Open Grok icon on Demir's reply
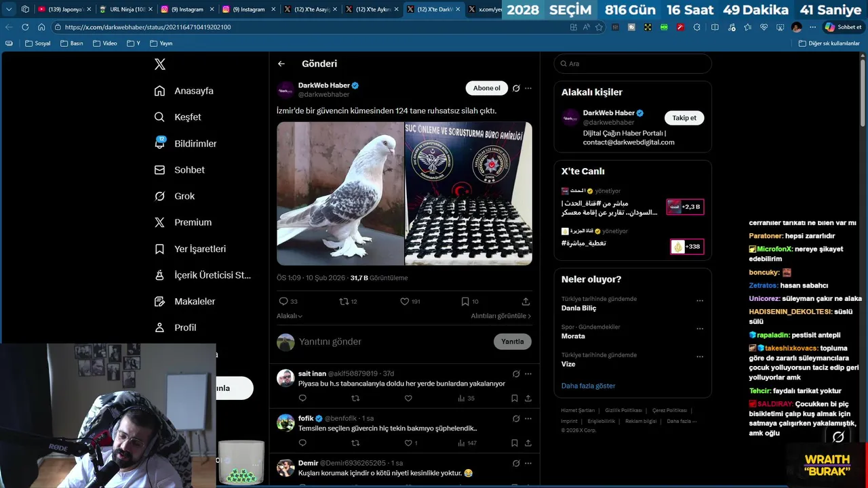Viewport: 868px width, 488px height. tap(516, 463)
